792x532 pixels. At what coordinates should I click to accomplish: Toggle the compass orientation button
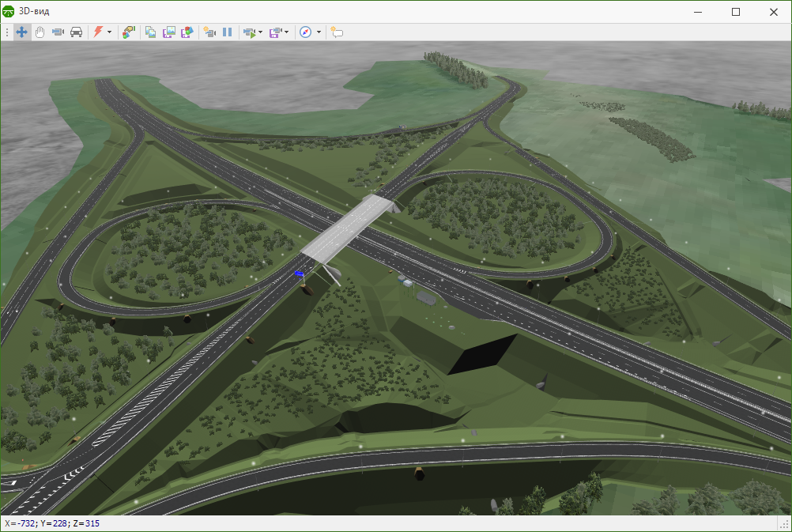pos(306,32)
